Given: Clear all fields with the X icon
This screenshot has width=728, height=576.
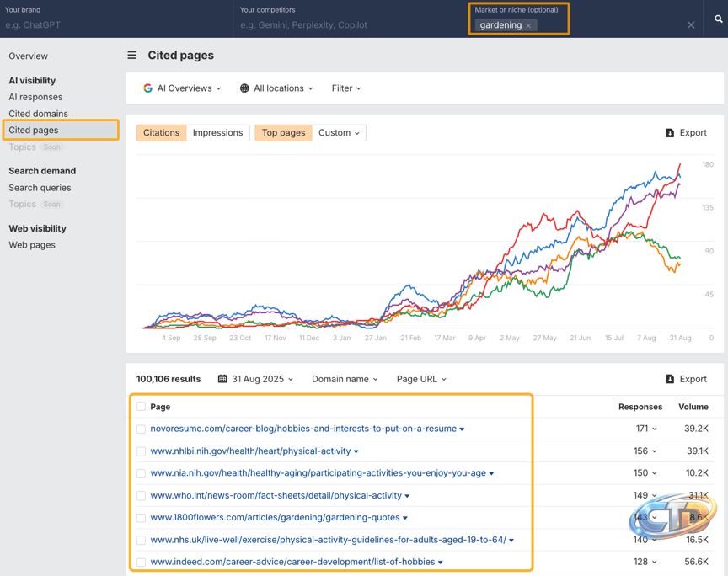Looking at the screenshot, I should coord(691,25).
